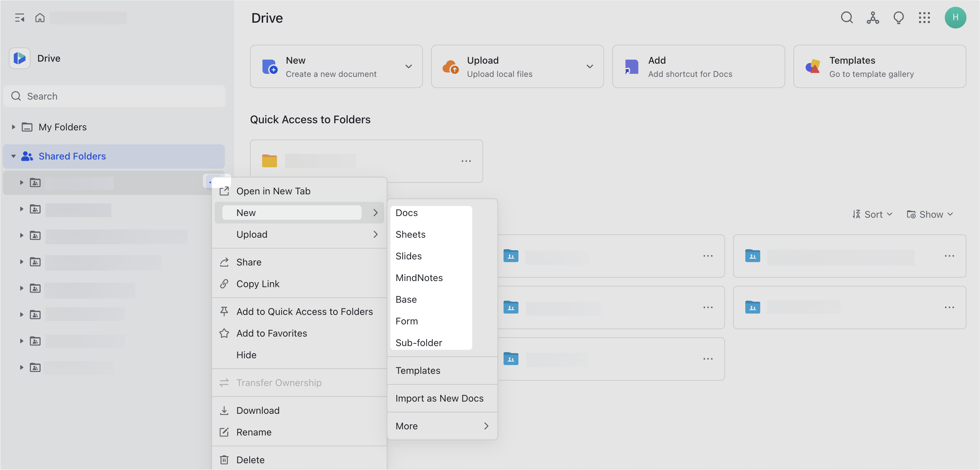Select Copy Link from the context menu
Image resolution: width=980 pixels, height=470 pixels.
point(299,284)
